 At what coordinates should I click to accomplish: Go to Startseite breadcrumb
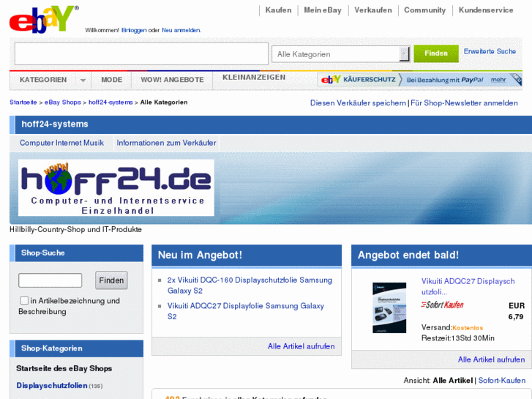23,102
